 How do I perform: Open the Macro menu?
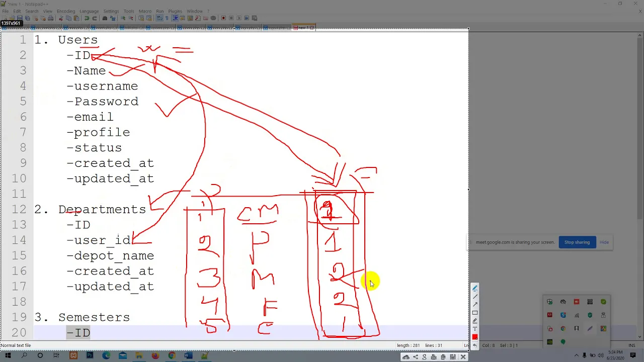click(145, 11)
